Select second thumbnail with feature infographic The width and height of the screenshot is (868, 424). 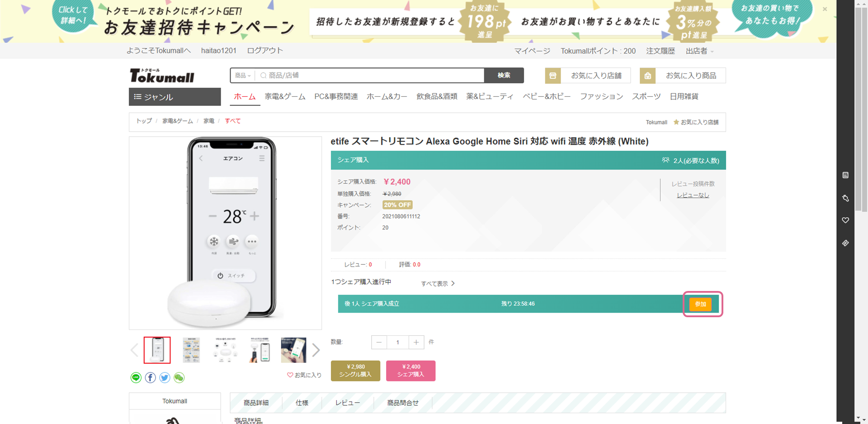coord(191,350)
